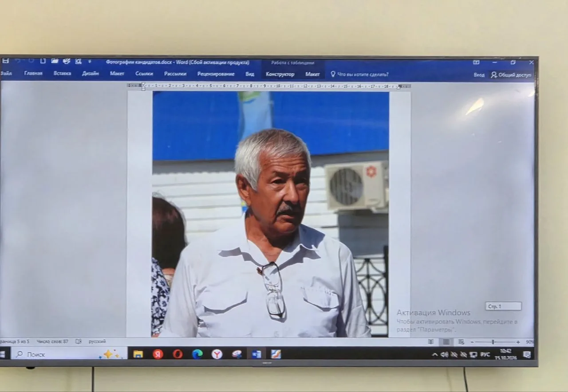Go to the Макет tab next to Дизайн
This screenshot has height=392, width=568.
pyautogui.click(x=117, y=74)
